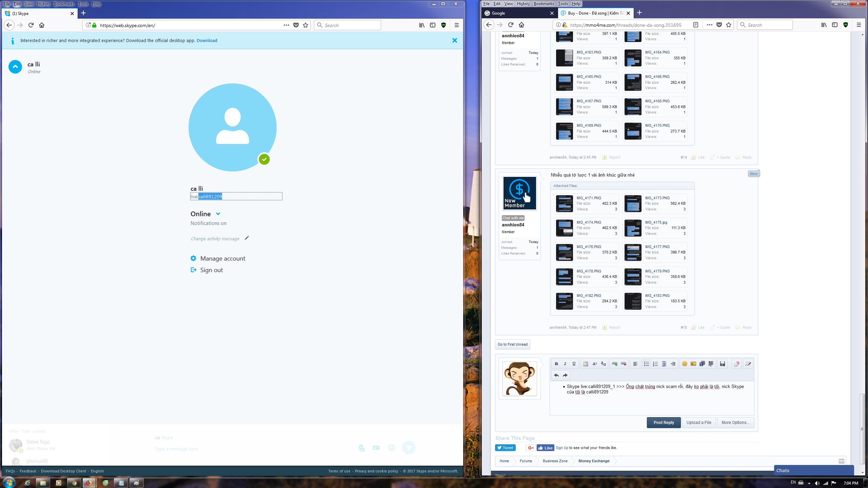Click the Skype Manage account gear
Viewport: 868px width, 488px height.
(x=193, y=258)
